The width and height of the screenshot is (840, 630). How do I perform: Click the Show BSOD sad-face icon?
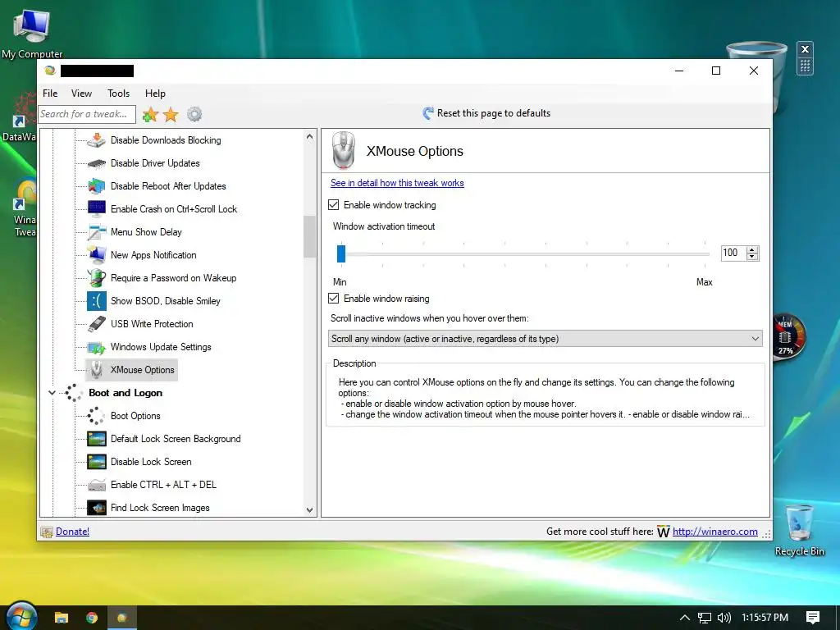[x=97, y=301]
